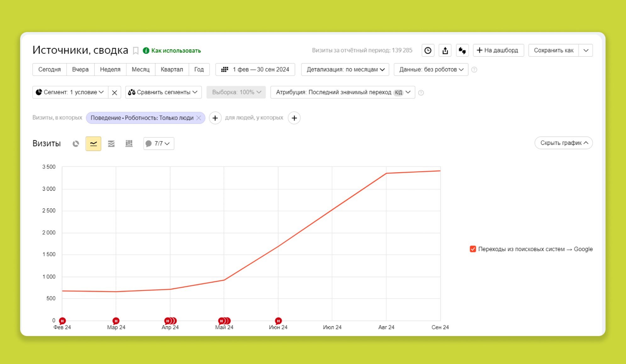Select the Квартал period tab
Viewport: 626px width, 364px height.
pyautogui.click(x=172, y=69)
